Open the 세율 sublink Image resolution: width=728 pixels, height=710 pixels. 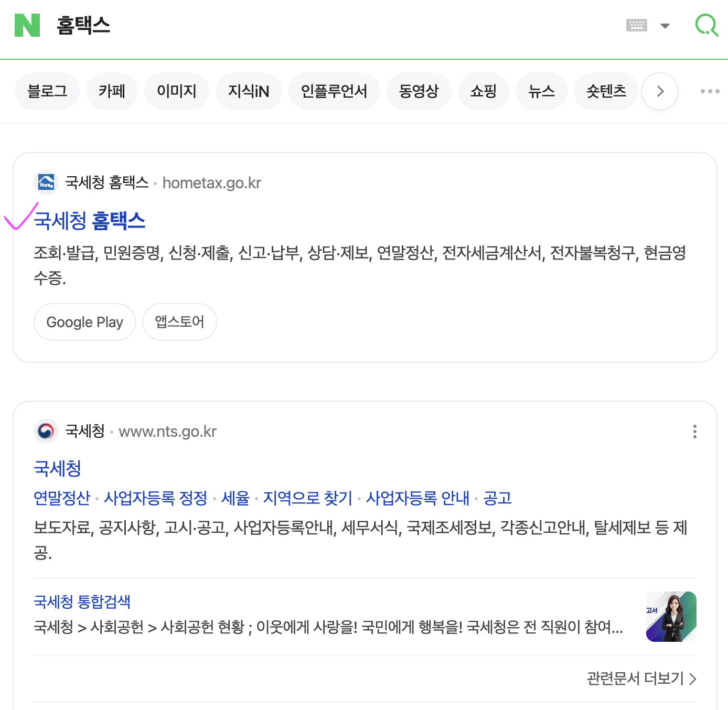pos(235,498)
